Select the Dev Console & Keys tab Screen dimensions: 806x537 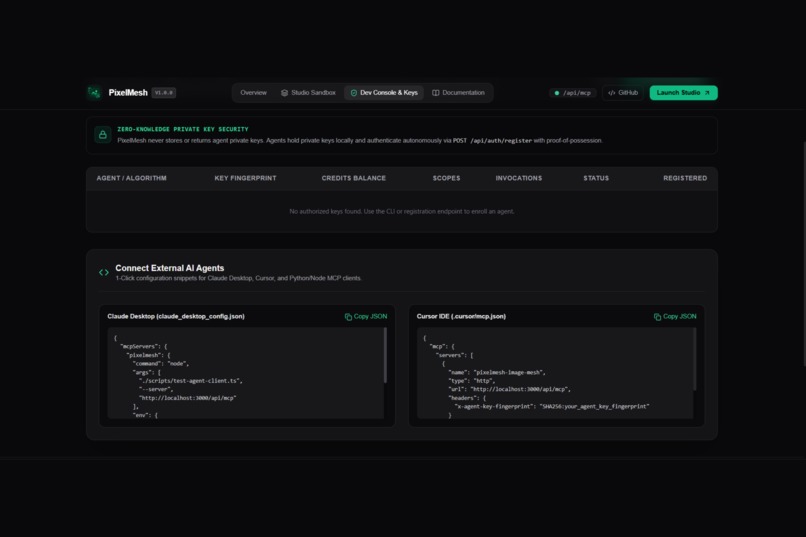point(384,92)
